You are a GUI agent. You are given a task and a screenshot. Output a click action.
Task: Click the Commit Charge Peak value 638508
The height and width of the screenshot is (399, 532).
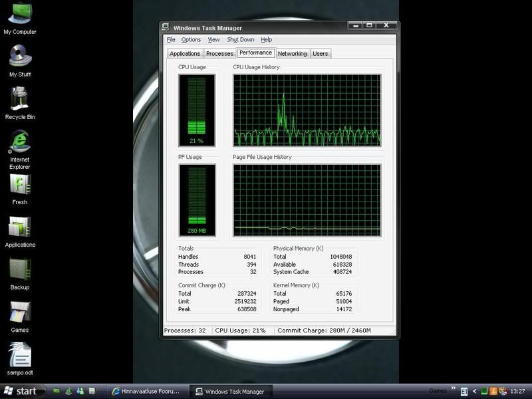pyautogui.click(x=247, y=309)
